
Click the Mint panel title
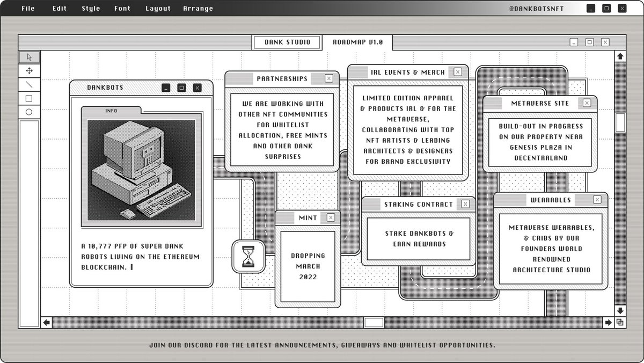(308, 217)
